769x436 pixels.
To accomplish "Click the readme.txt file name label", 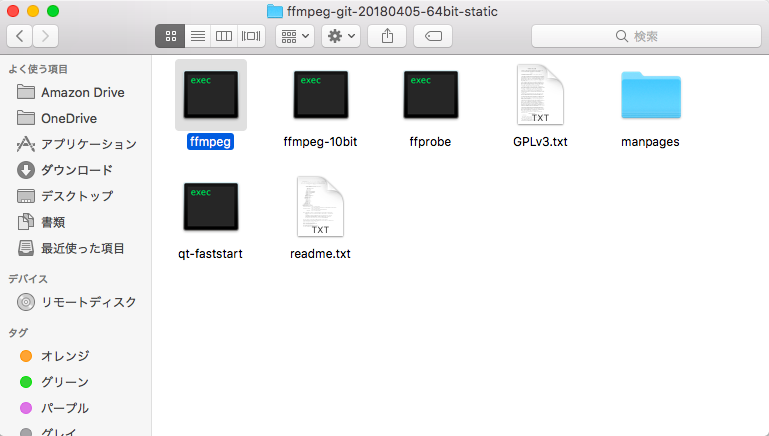I will point(320,254).
